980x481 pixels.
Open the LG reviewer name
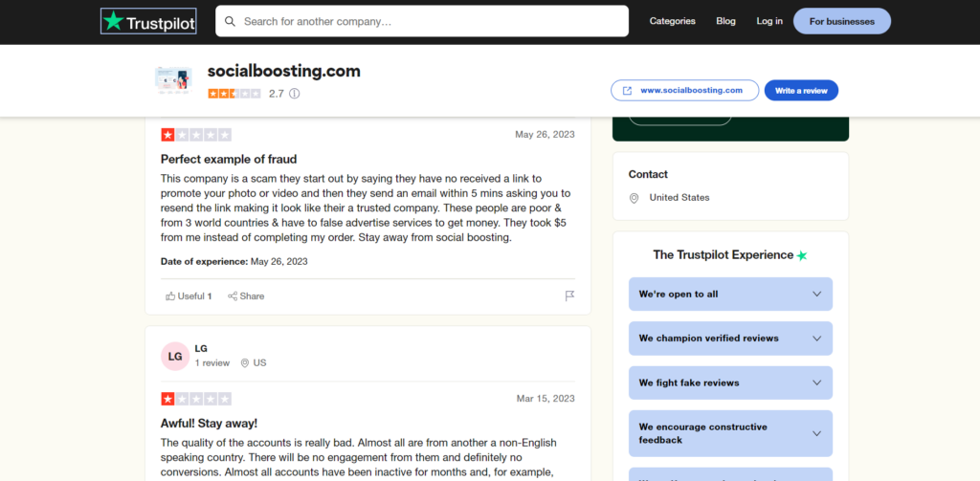coord(201,349)
